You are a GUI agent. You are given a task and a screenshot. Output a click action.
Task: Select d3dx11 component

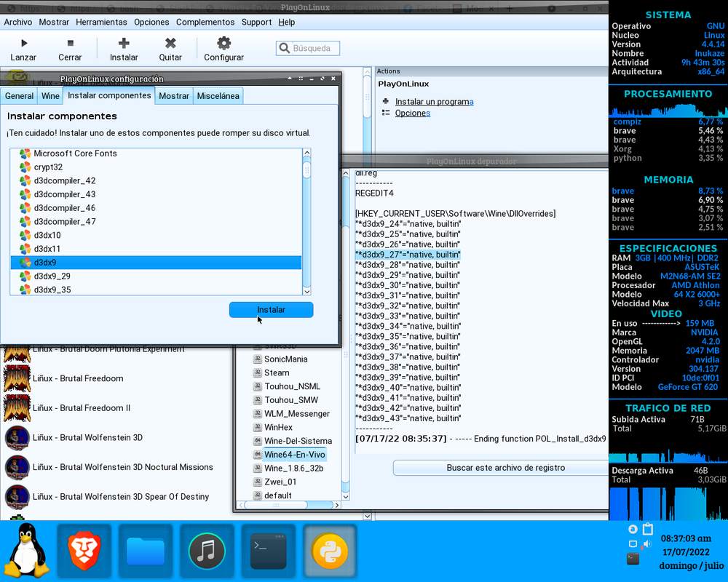point(156,249)
